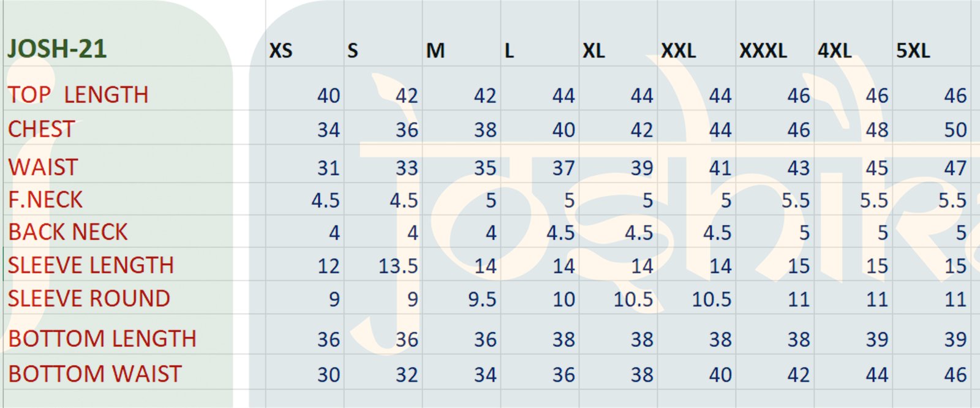The image size is (980, 408).
Task: Click the top length 40 cell
Action: pyautogui.click(x=328, y=96)
